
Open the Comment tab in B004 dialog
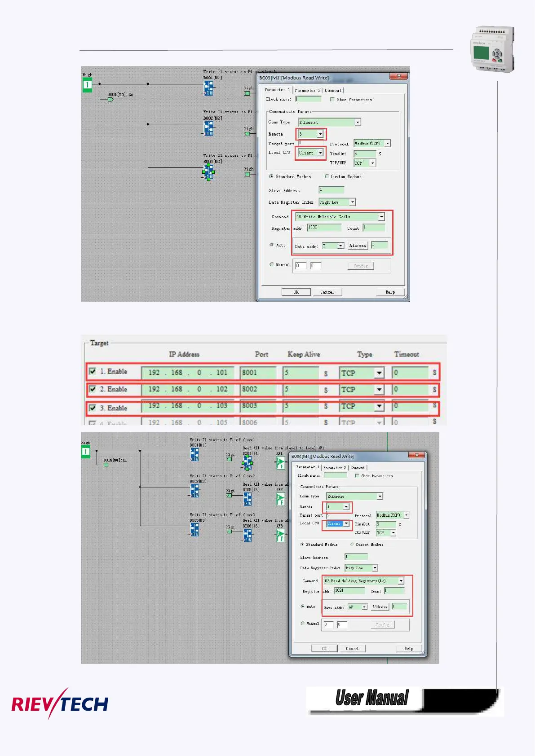tap(358, 468)
